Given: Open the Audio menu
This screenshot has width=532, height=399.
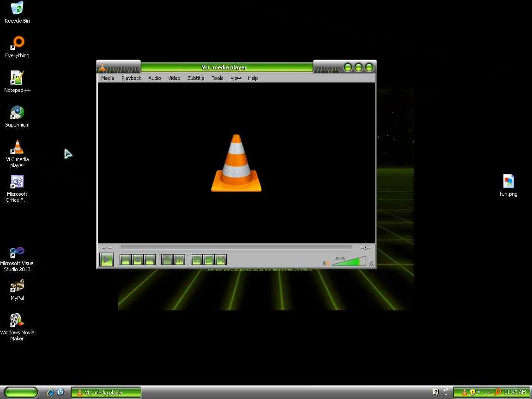Looking at the screenshot, I should [154, 78].
